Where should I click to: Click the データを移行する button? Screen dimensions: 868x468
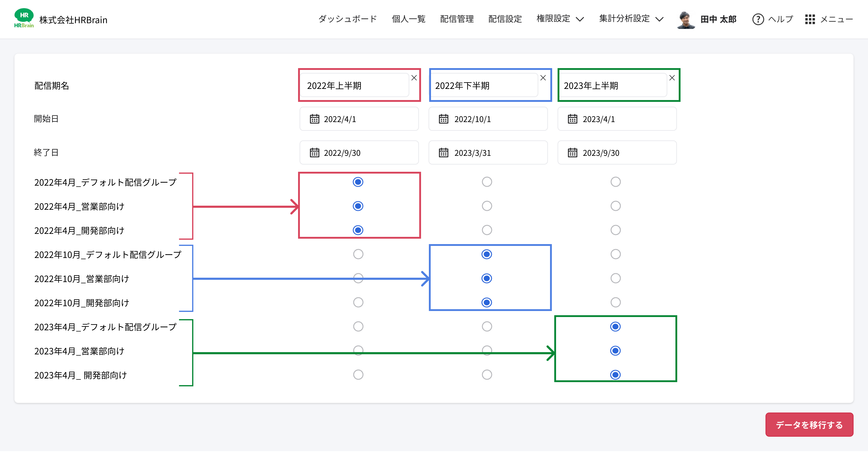click(x=809, y=425)
